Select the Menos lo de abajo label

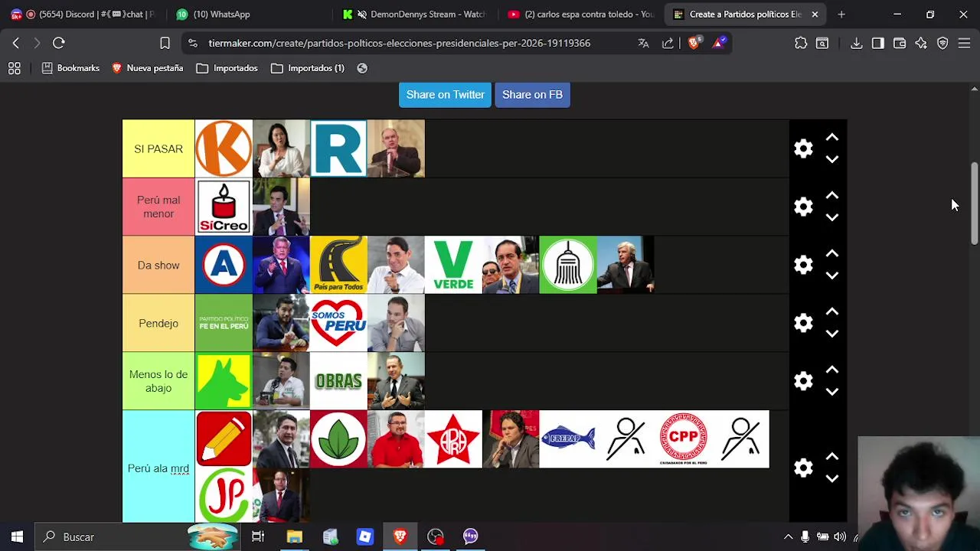click(158, 381)
